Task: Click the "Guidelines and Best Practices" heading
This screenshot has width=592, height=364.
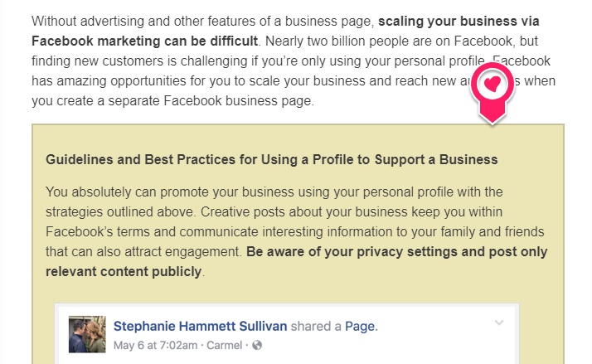Action: (272, 158)
